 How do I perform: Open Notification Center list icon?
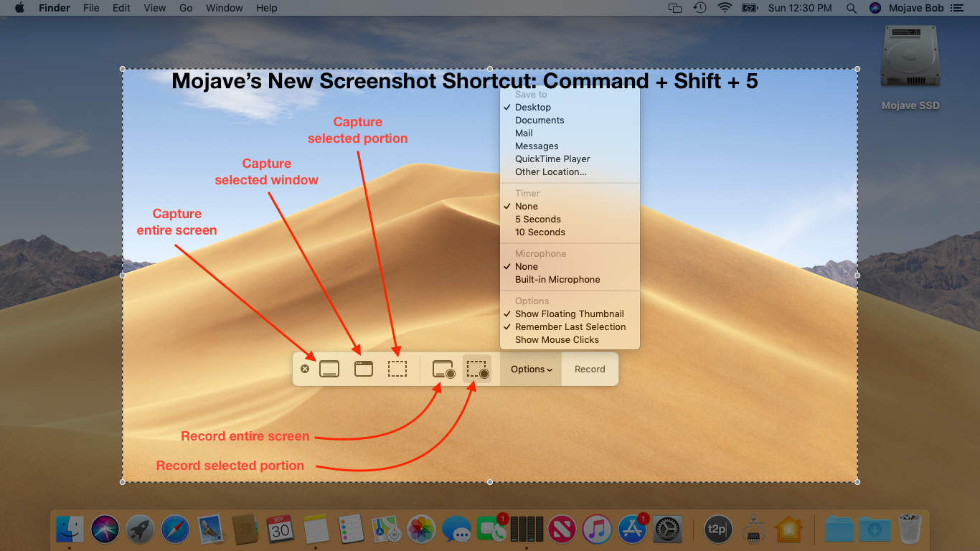(957, 8)
